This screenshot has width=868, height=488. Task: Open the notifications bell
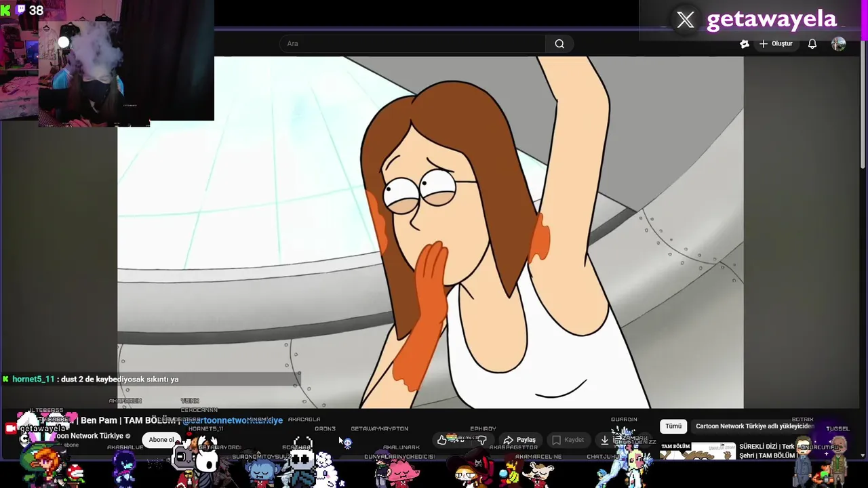812,44
